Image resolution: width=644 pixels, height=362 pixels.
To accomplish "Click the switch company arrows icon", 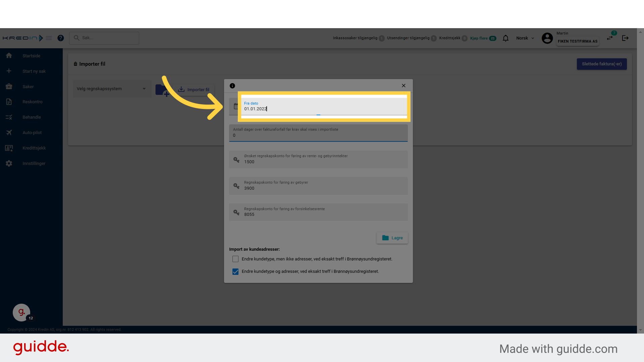I will coord(610,38).
